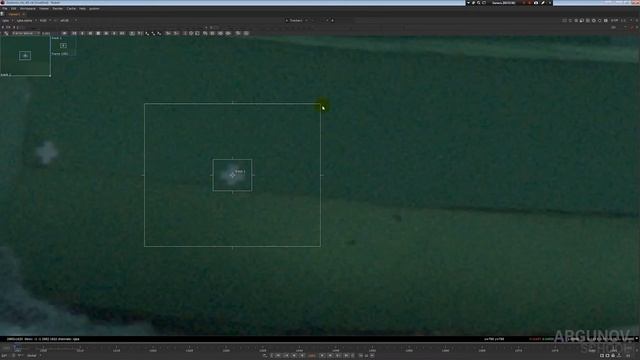The width and height of the screenshot is (640, 360).
Task: Open the Workspace menu
Action: (28, 9)
